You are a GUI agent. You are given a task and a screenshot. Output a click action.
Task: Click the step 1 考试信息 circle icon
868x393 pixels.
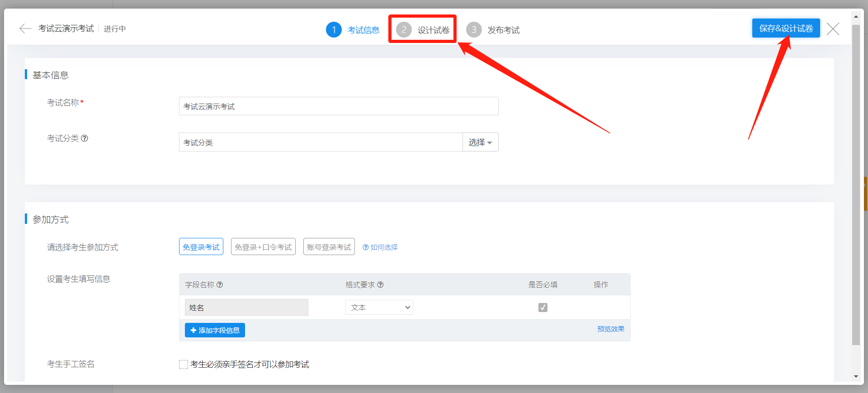click(x=334, y=30)
